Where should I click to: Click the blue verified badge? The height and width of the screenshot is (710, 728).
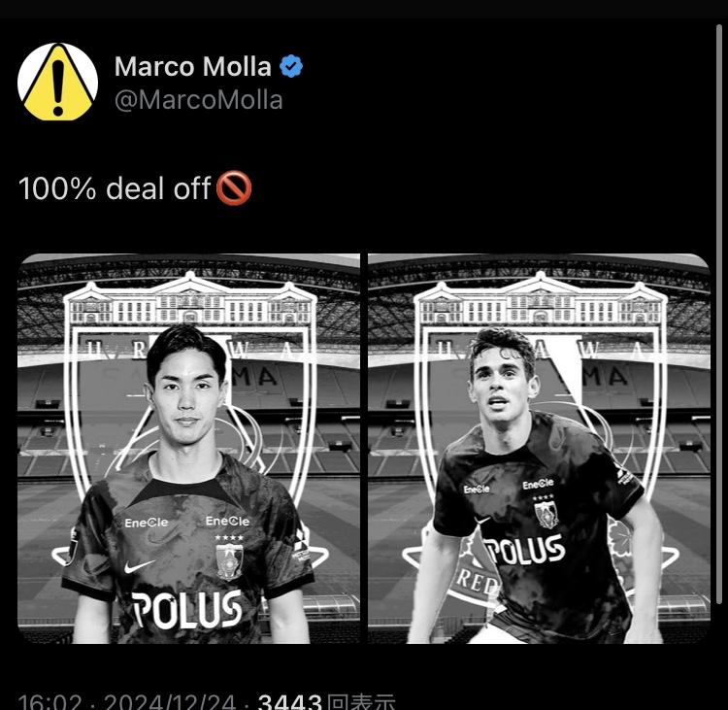(x=291, y=66)
